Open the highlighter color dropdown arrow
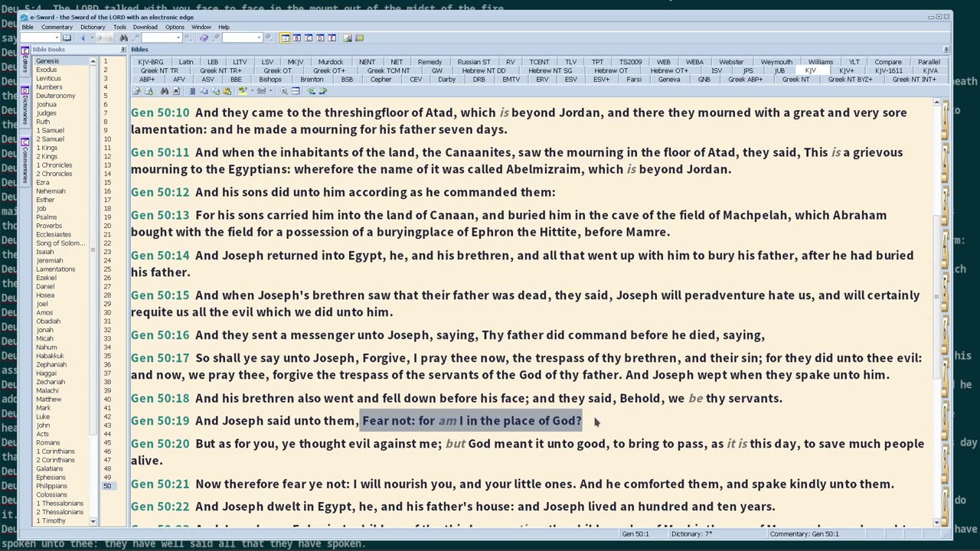980x551 pixels. [x=252, y=91]
